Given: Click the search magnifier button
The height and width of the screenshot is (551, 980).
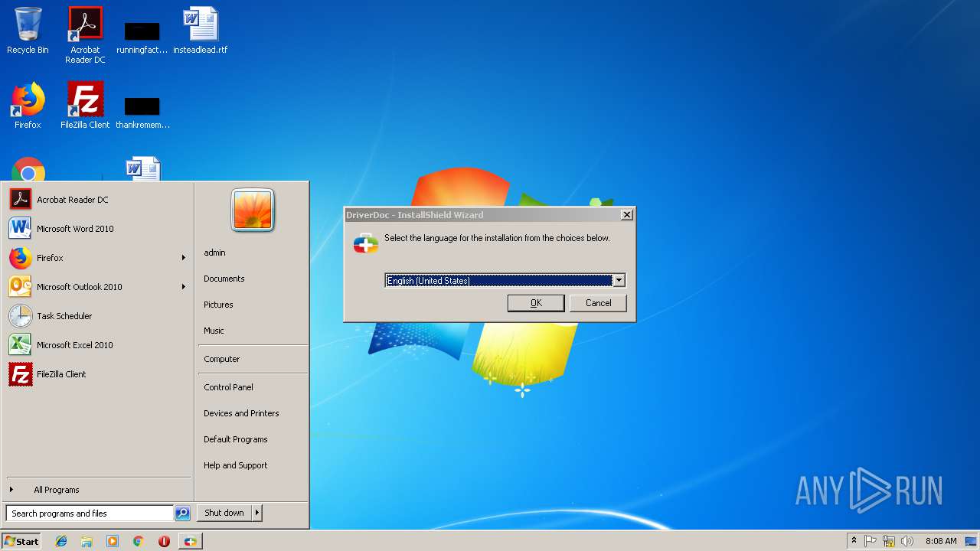Looking at the screenshot, I should tap(182, 514).
